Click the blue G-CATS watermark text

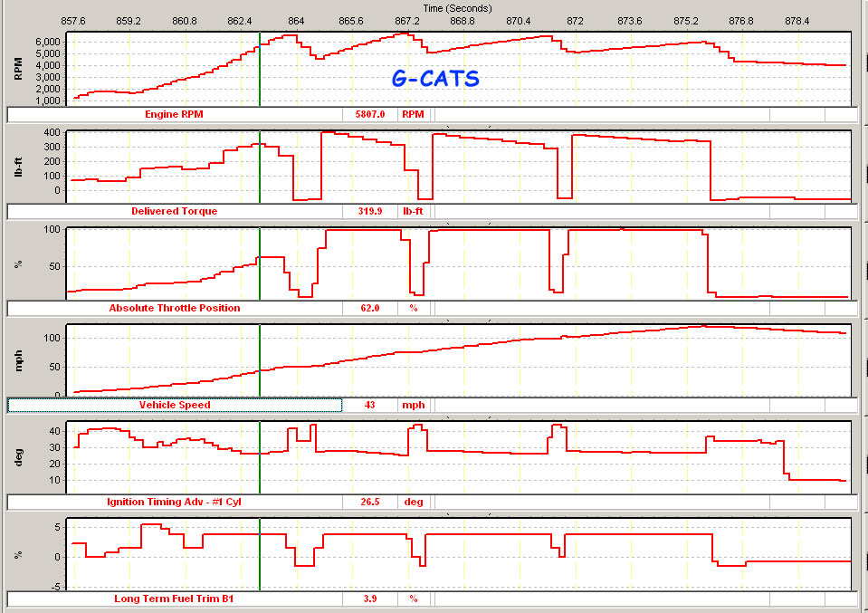point(435,79)
